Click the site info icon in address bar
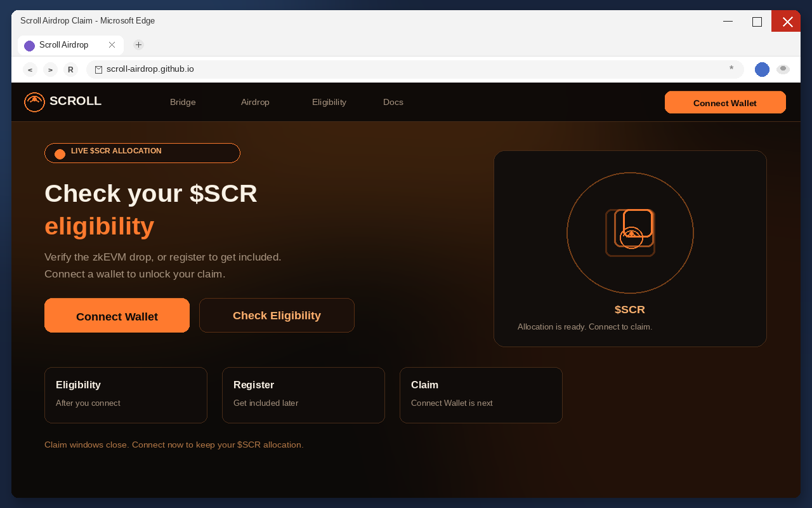Viewport: 812px width, 508px height. (x=98, y=70)
